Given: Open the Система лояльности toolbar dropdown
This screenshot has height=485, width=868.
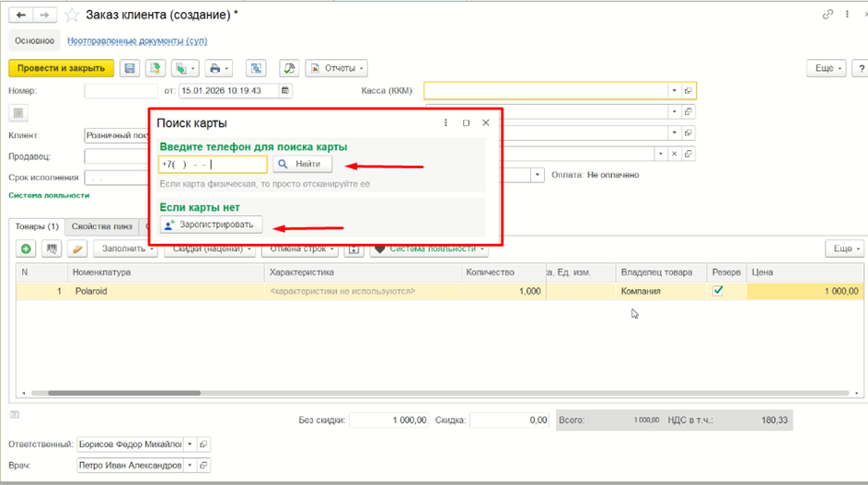Looking at the screenshot, I should (x=429, y=248).
